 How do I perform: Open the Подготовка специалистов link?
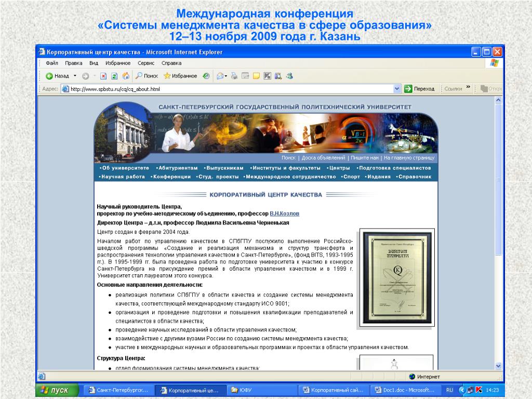(x=395, y=168)
